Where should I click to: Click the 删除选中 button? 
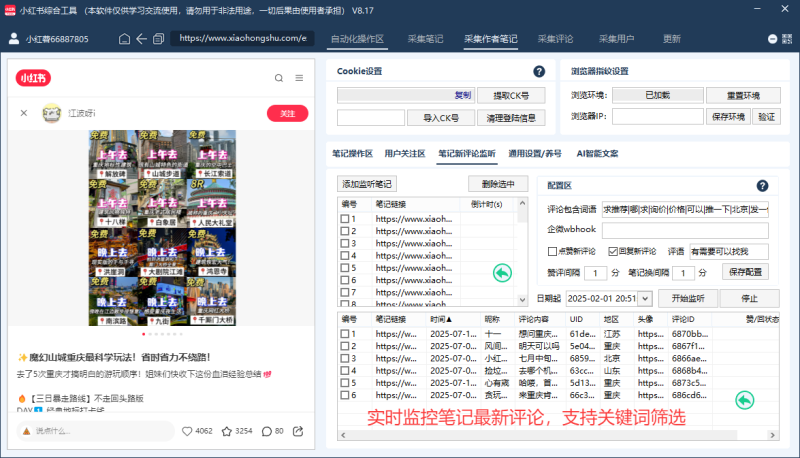coord(498,184)
